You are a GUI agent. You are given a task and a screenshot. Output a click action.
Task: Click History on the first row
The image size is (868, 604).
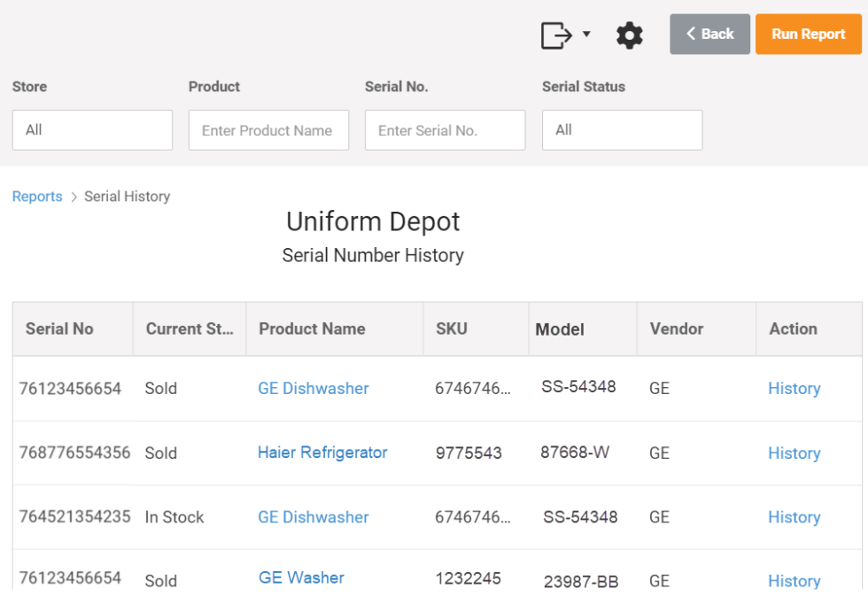(x=794, y=388)
